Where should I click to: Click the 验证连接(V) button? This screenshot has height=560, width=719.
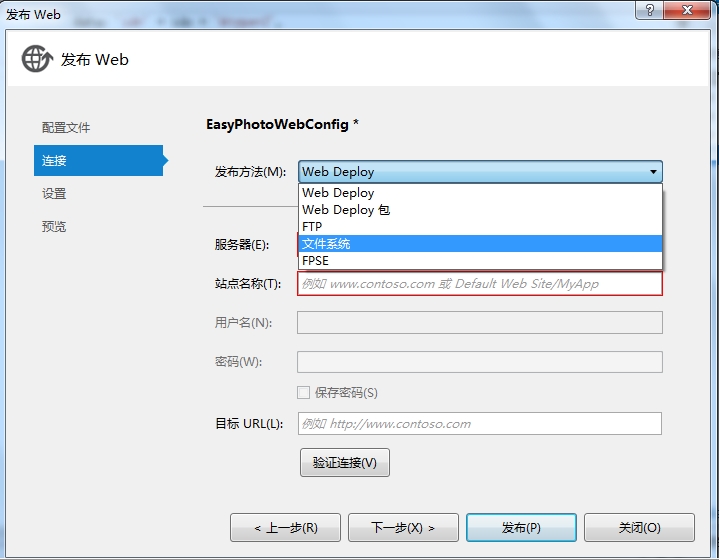tap(345, 462)
